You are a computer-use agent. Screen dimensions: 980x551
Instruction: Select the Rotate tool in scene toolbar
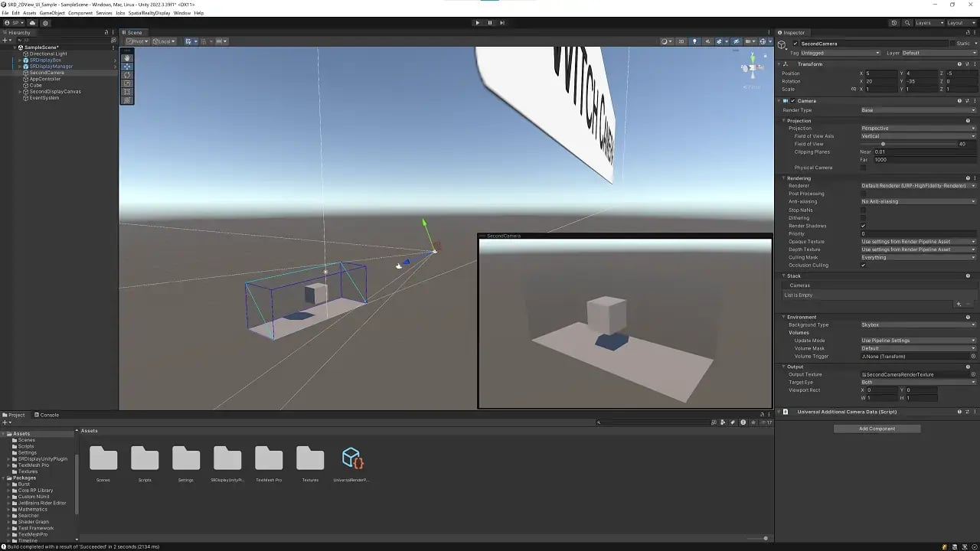[127, 75]
